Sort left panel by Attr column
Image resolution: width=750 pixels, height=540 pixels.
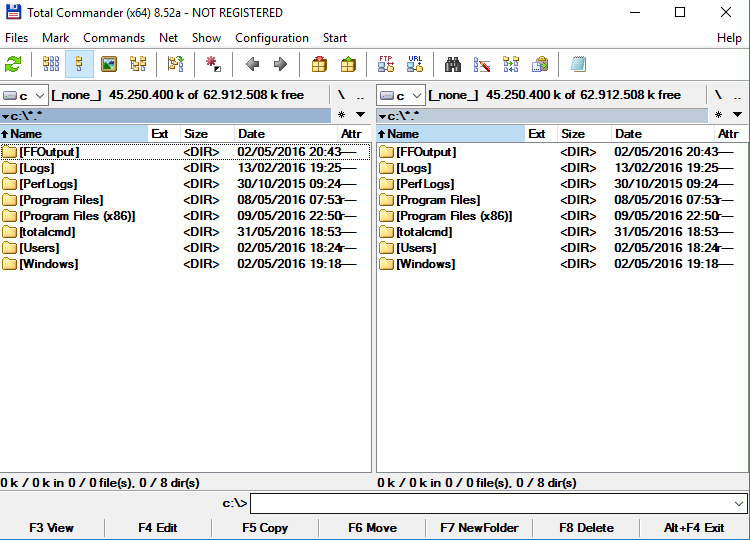pyautogui.click(x=353, y=134)
